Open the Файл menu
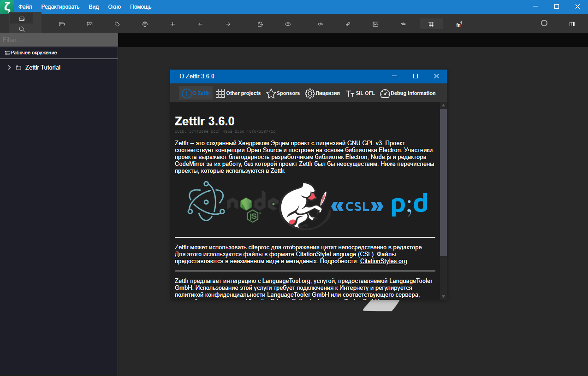The width and height of the screenshot is (588, 376). 25,7
